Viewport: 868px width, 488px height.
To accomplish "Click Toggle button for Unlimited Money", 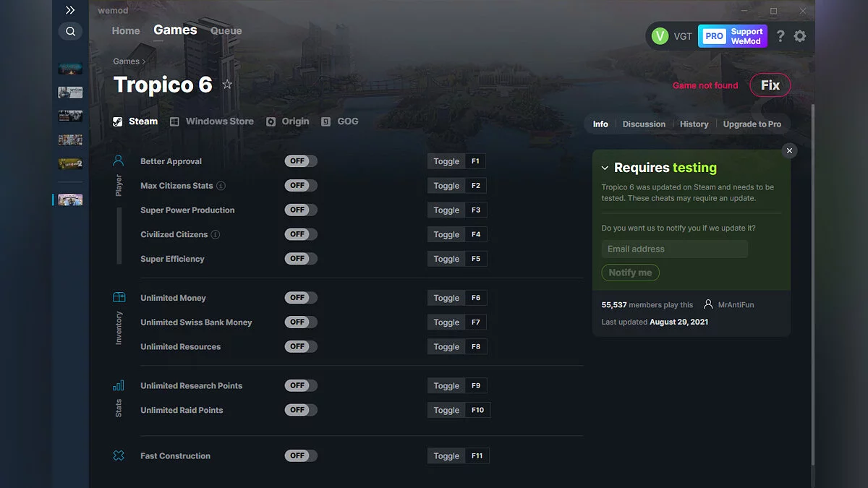I will coord(446,298).
